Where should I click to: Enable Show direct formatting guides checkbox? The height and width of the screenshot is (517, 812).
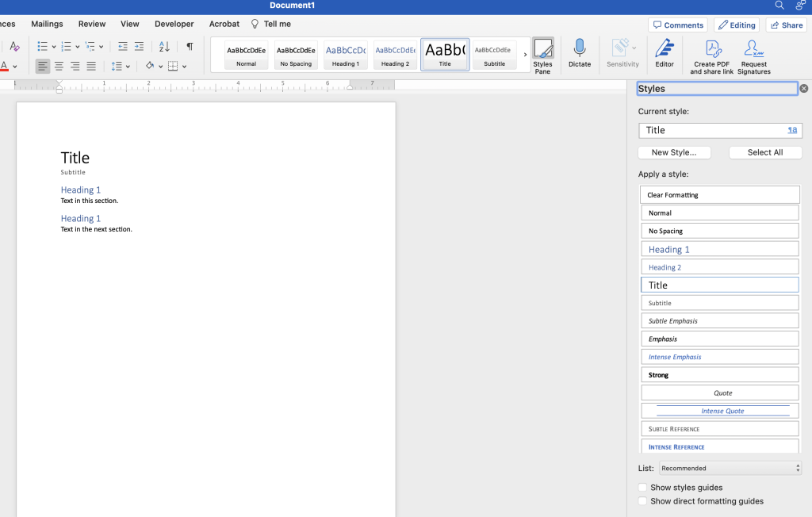pos(642,501)
